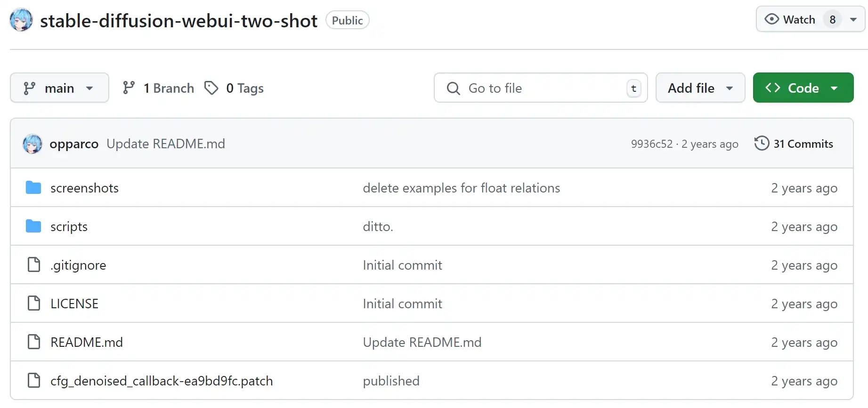Click the screenshots folder icon
Viewport: 868px width, 408px height.
(33, 188)
